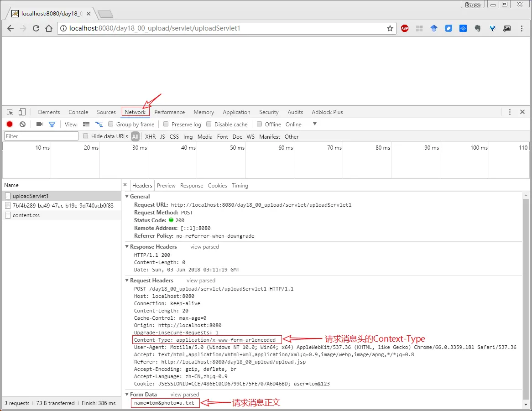Select the content.css request row
Screen dimensions: 532x411
tap(62, 215)
